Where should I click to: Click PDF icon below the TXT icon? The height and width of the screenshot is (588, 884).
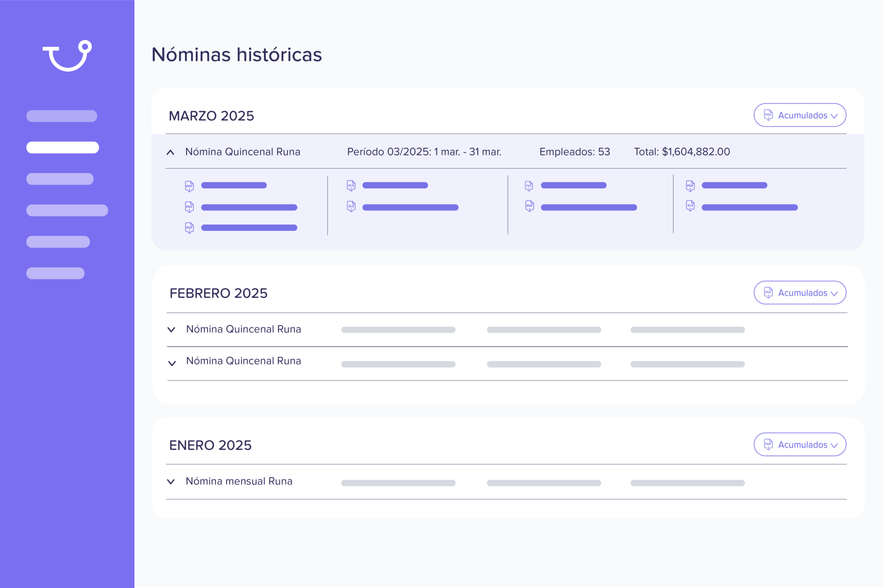(x=529, y=207)
